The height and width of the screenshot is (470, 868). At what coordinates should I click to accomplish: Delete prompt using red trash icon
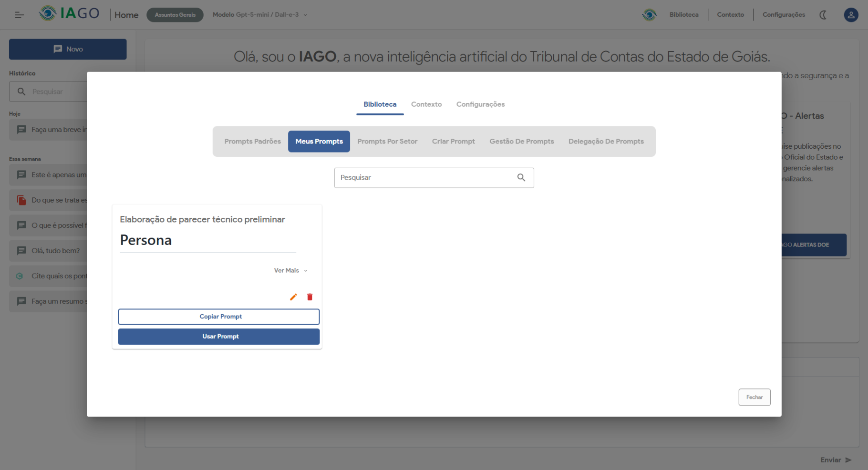click(310, 297)
